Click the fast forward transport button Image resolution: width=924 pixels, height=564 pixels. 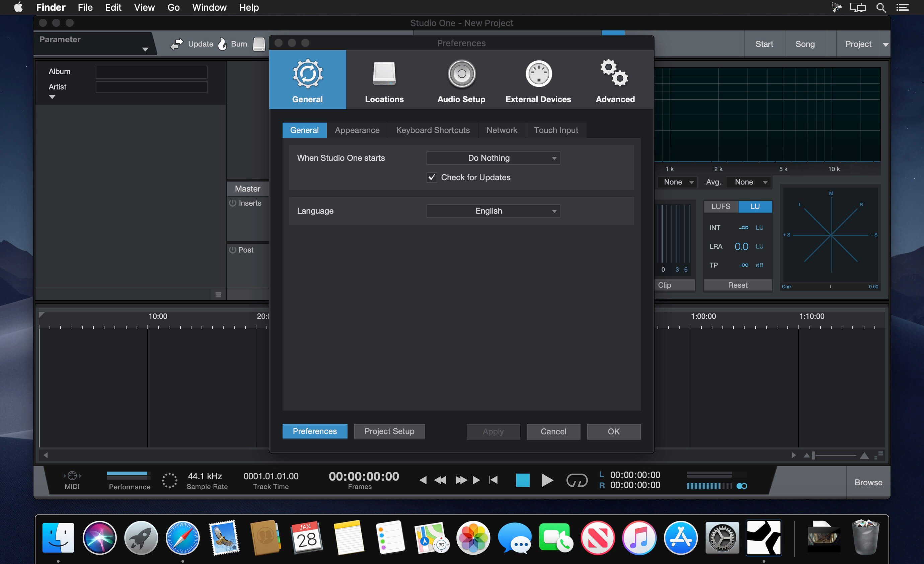point(461,480)
